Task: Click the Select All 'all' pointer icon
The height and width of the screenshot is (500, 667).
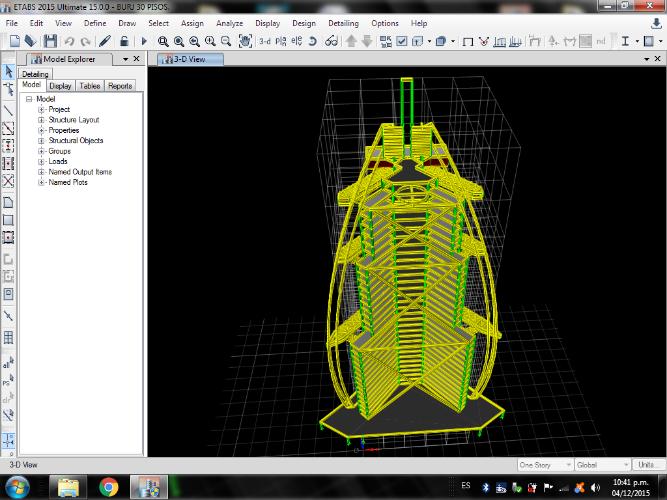Action: [9, 363]
